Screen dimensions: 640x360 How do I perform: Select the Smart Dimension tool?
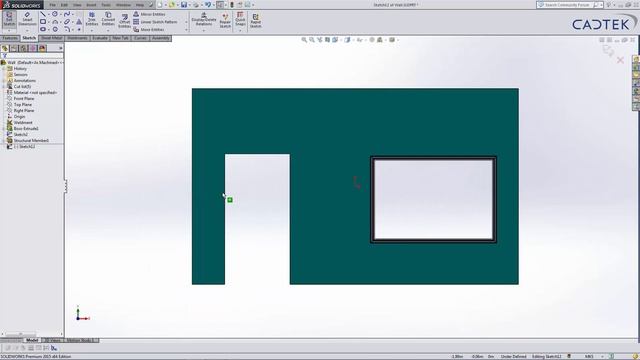point(27,19)
